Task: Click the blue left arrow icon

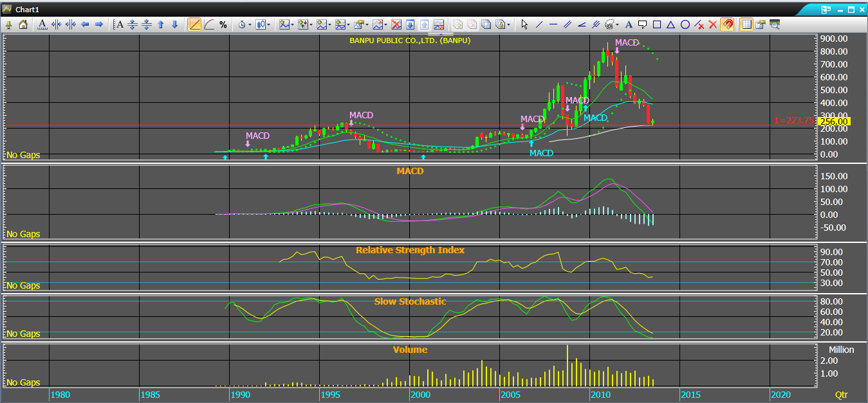Action: 85,24
